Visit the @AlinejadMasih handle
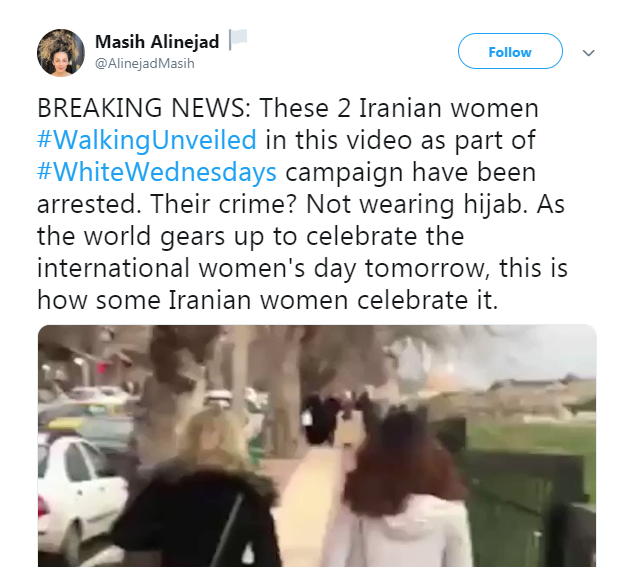The image size is (617, 567). [145, 63]
